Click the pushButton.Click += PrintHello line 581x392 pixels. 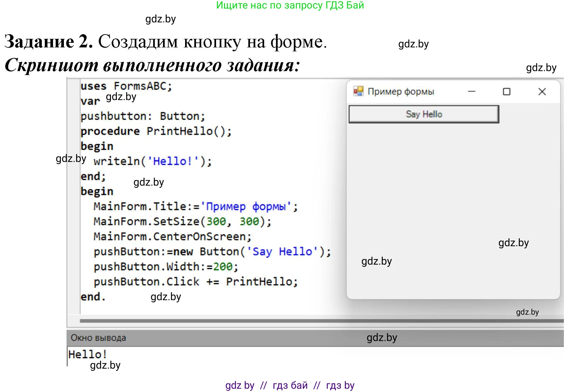click(195, 282)
